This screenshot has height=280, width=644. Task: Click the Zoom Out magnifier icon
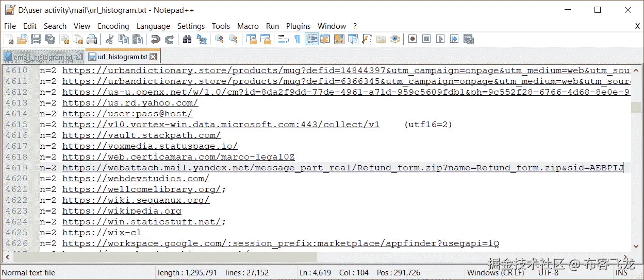(x=233, y=39)
